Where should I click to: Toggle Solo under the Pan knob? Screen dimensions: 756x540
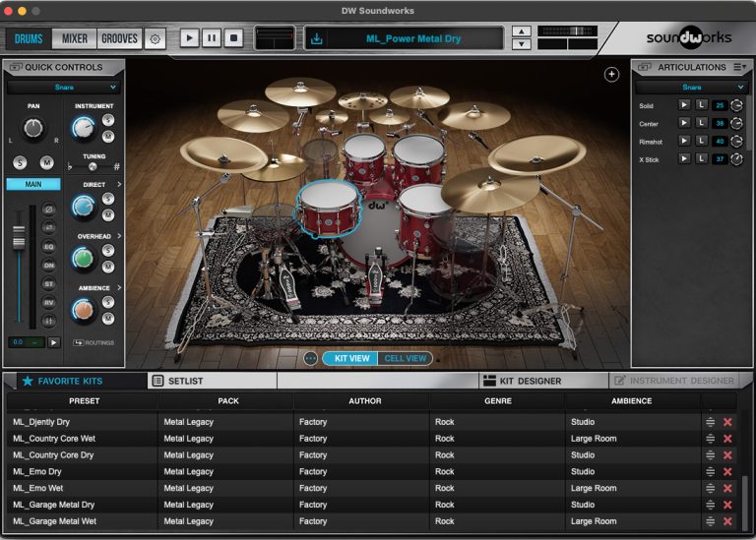tap(20, 162)
